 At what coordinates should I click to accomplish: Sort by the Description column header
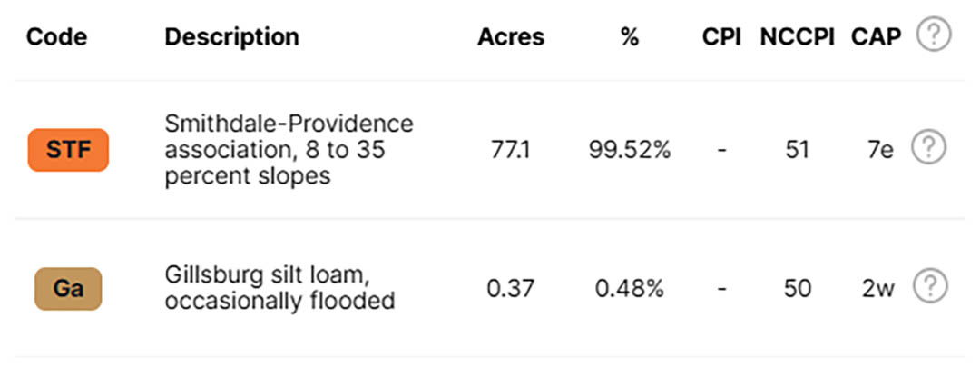pos(232,37)
